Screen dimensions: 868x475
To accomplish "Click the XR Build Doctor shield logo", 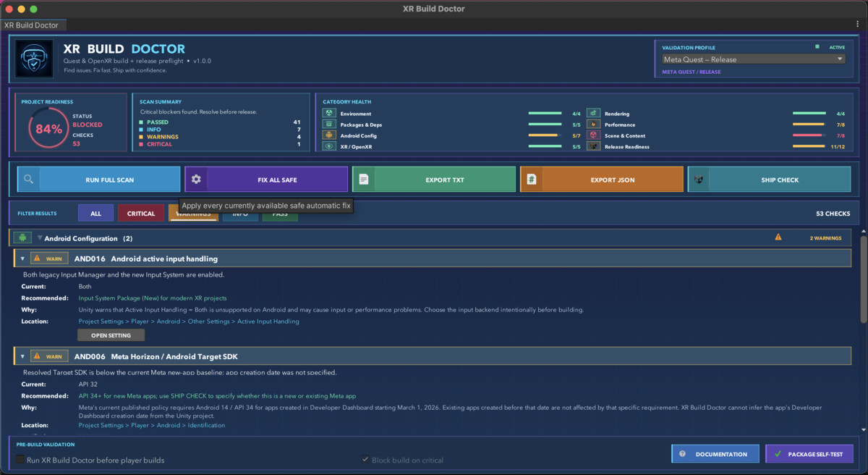I will click(34, 59).
